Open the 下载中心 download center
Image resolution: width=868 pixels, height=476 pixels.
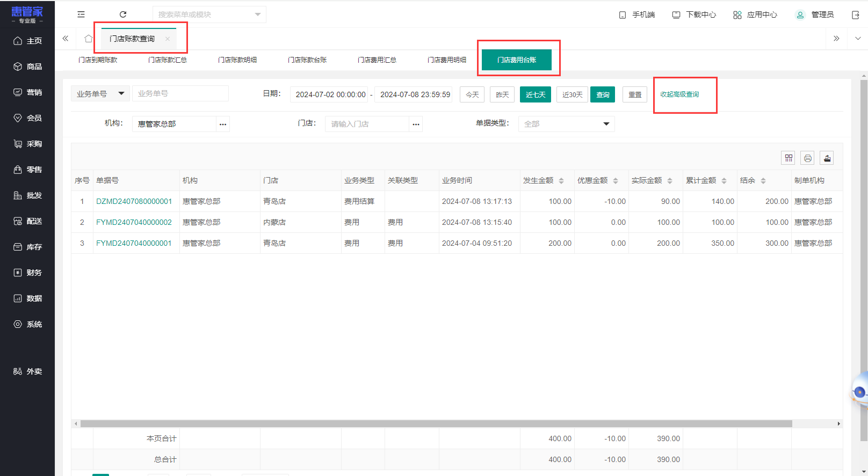click(694, 14)
